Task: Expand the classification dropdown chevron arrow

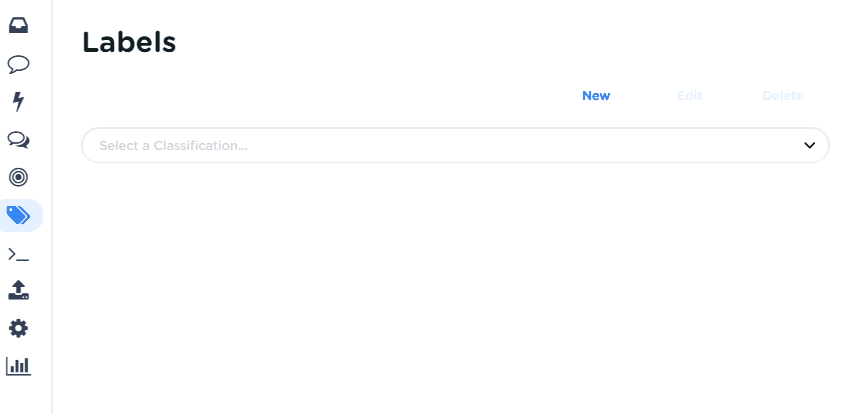Action: pos(810,145)
